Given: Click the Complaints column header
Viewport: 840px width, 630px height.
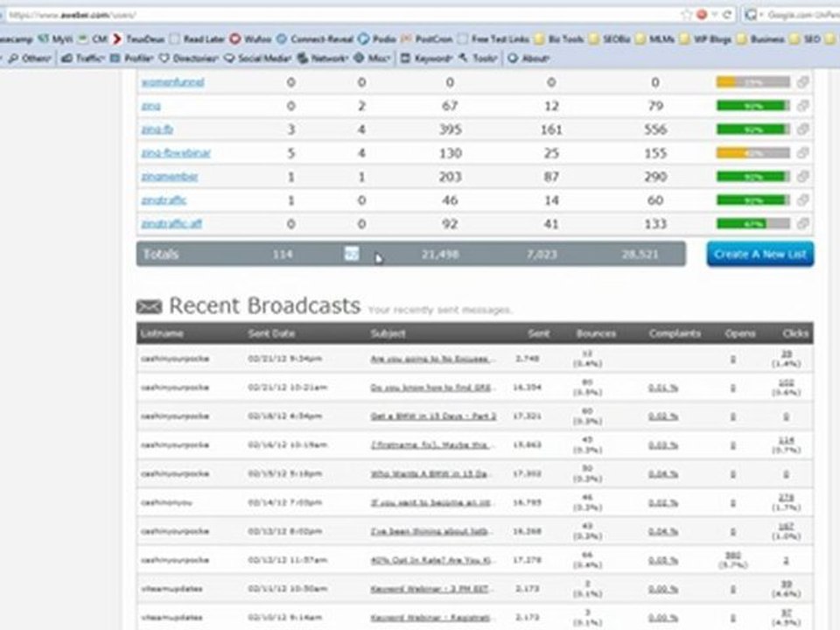Looking at the screenshot, I should [x=675, y=333].
